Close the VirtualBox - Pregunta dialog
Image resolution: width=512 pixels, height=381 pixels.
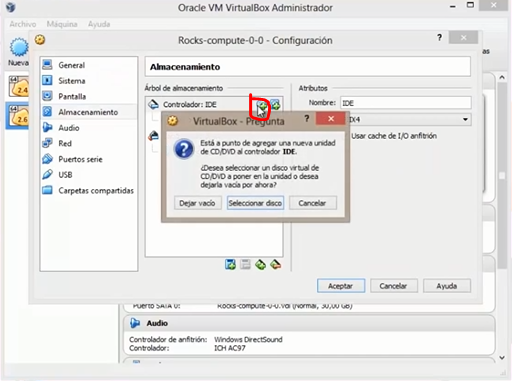click(x=330, y=119)
